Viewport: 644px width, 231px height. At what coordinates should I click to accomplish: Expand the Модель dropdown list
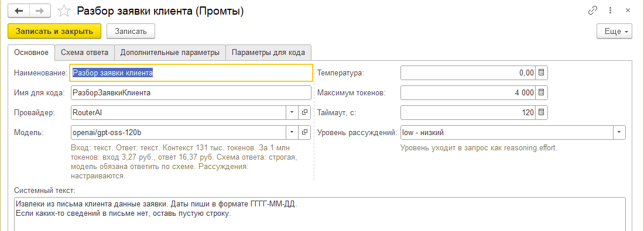(x=292, y=132)
